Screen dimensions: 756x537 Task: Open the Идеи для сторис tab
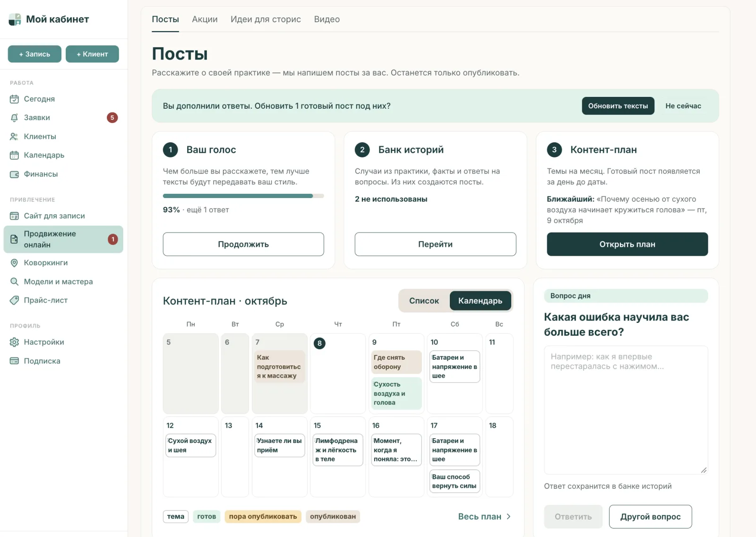(x=266, y=19)
